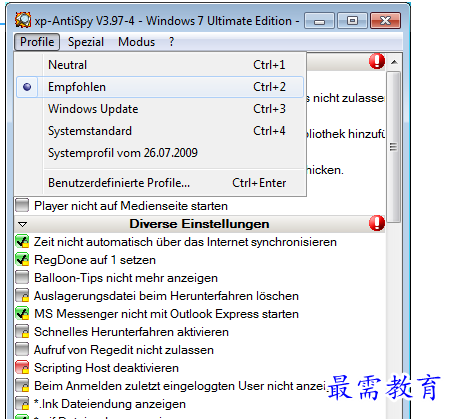Load Systemprofil vom 26.07.2009
Viewport: 449px width, 419px height.
click(x=160, y=153)
